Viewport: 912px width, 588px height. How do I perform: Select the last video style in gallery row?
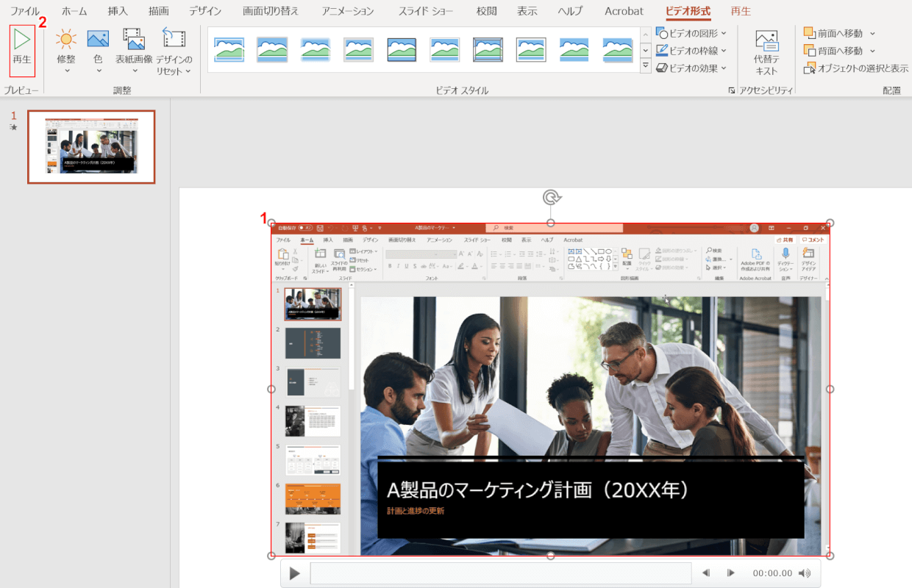618,50
